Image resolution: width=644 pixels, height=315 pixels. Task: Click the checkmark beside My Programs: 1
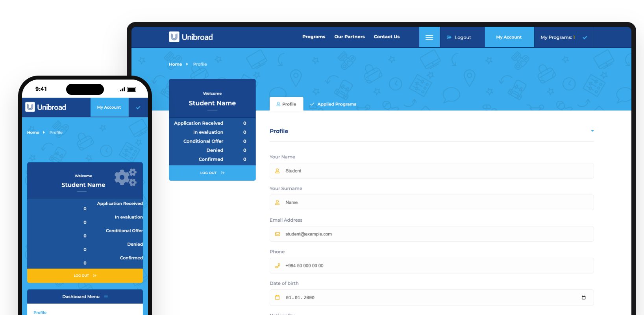(585, 37)
